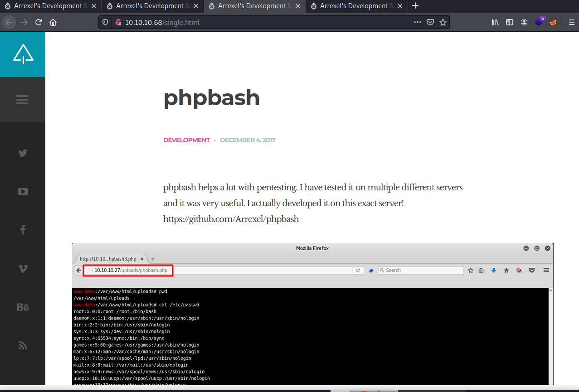Click the DECEMBER 4, 2017 date
The width and height of the screenshot is (579, 392).
pos(248,140)
